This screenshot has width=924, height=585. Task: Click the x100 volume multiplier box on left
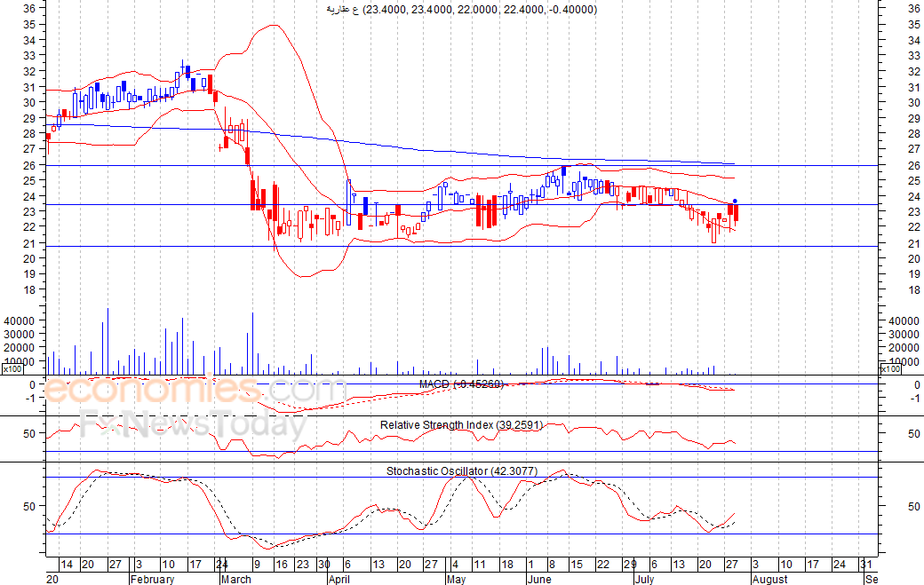[x=12, y=369]
